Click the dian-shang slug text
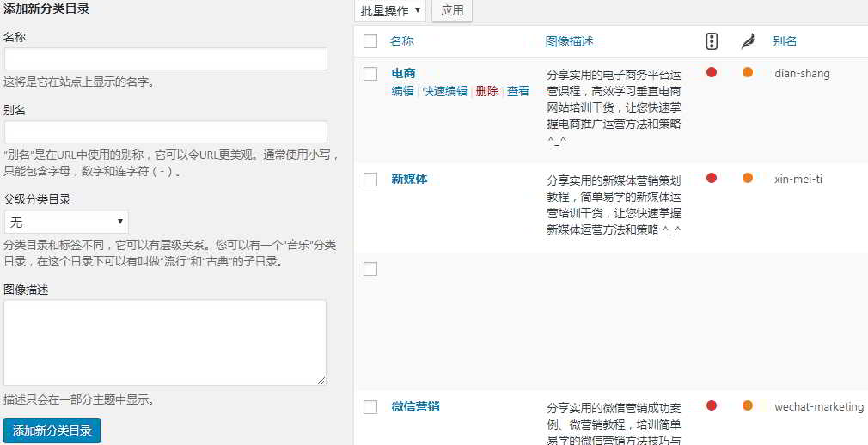Image resolution: width=868 pixels, height=445 pixels. [802, 74]
